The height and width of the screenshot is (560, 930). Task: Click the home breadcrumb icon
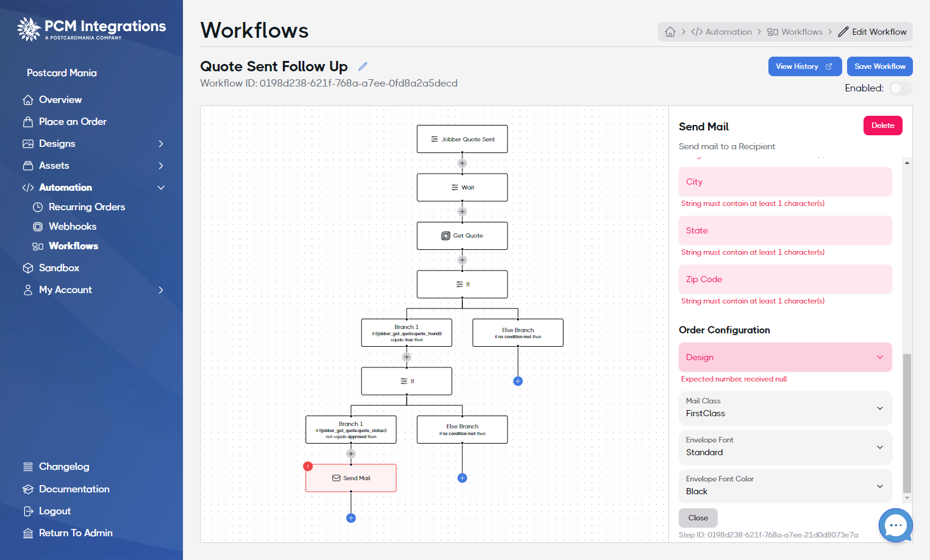(x=670, y=32)
